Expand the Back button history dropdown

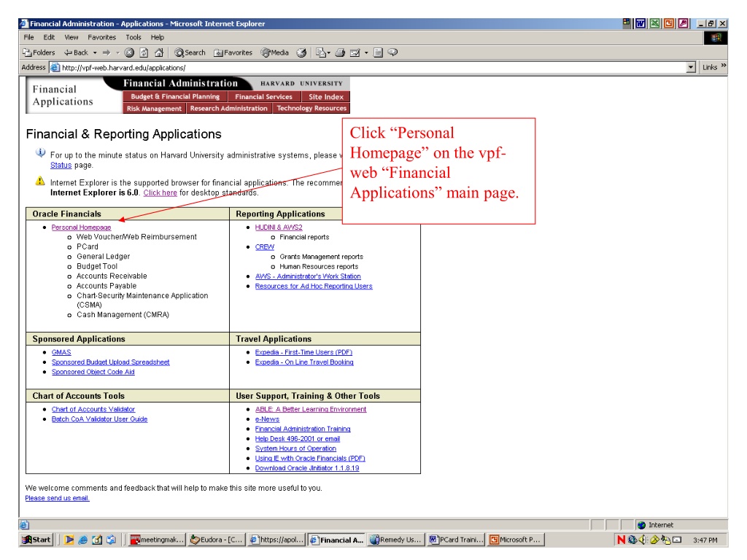(x=95, y=52)
